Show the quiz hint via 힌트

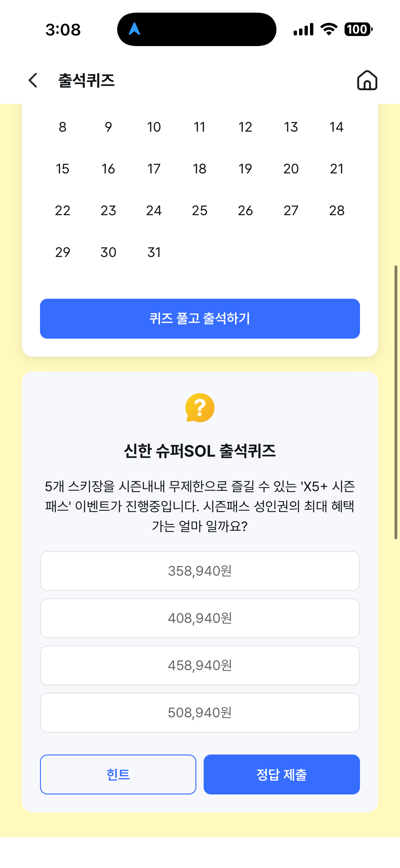(x=118, y=774)
